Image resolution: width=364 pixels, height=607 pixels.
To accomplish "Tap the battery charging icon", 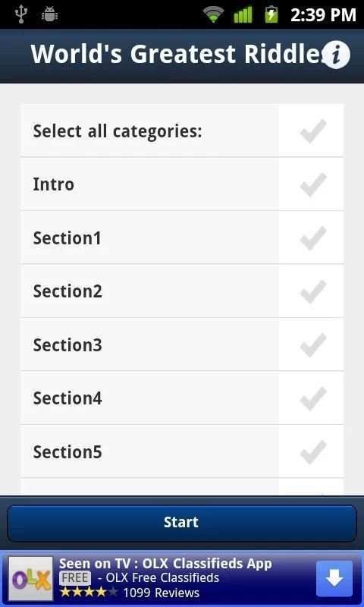I will (271, 14).
